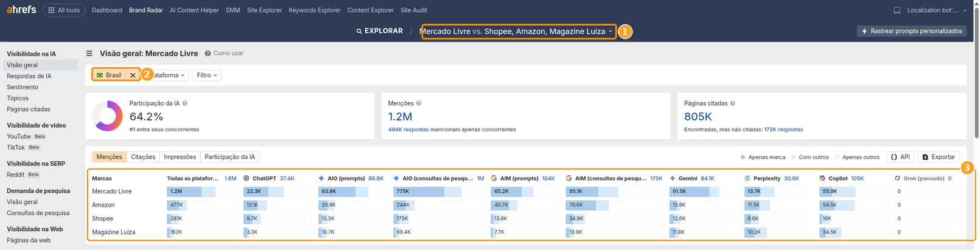The image size is (980, 250).
Task: Toggle Com outros legend item
Action: 810,157
